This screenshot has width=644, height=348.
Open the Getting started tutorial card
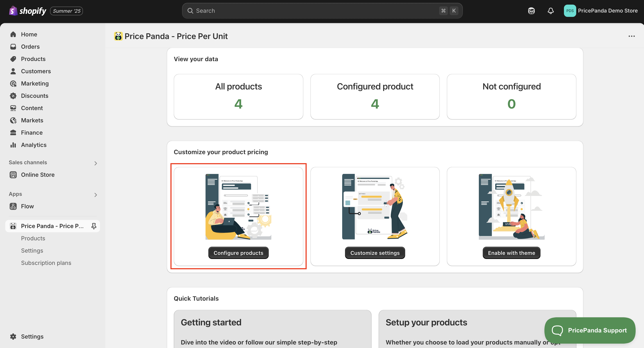272,329
